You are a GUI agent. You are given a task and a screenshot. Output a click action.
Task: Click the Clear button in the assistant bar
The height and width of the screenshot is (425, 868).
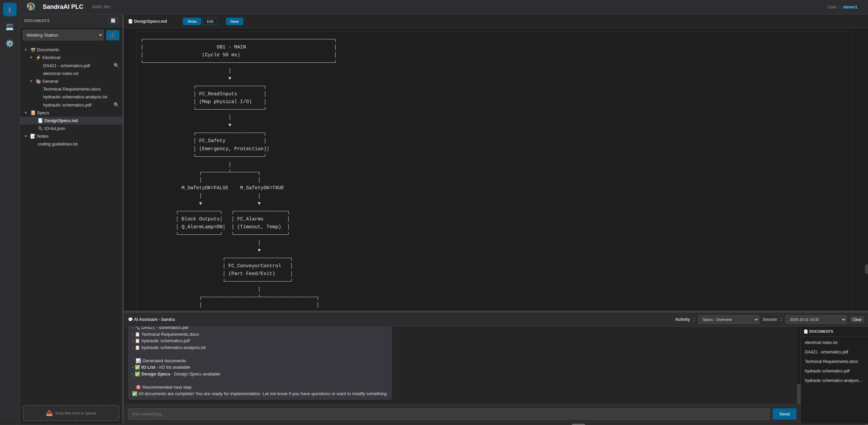[857, 319]
